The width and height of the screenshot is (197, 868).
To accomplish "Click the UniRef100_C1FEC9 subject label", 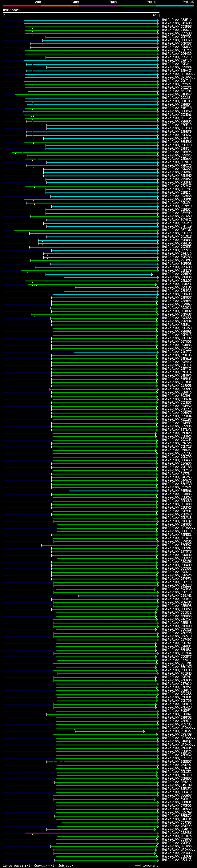I will pyautogui.click(x=176, y=271).
